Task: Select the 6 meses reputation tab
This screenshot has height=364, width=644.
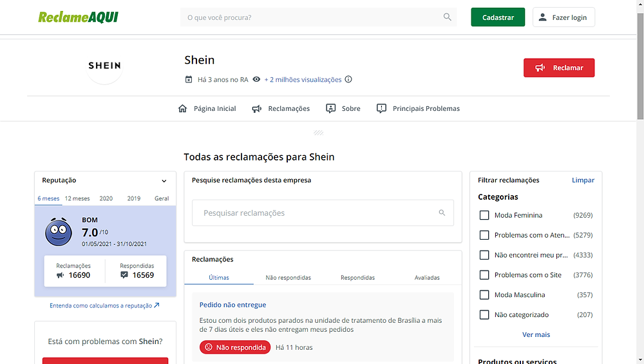Action: click(x=48, y=198)
